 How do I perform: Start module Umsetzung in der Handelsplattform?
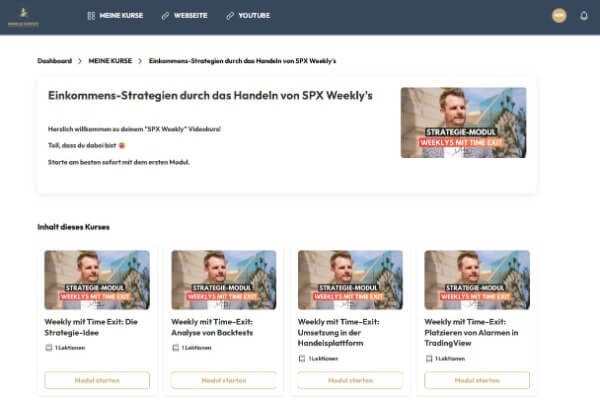350,380
